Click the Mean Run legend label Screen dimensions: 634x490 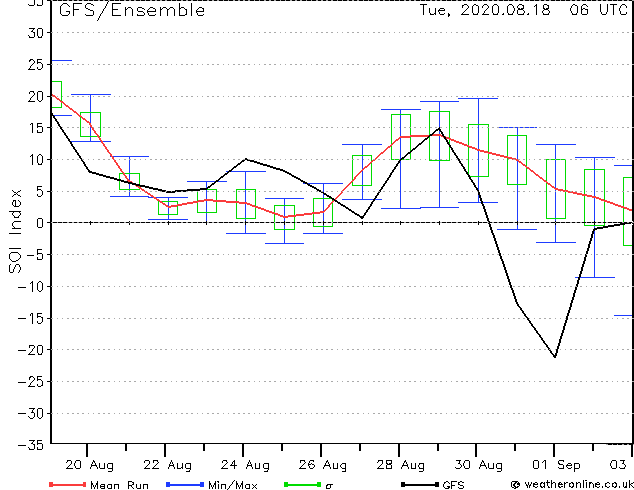pyautogui.click(x=119, y=485)
